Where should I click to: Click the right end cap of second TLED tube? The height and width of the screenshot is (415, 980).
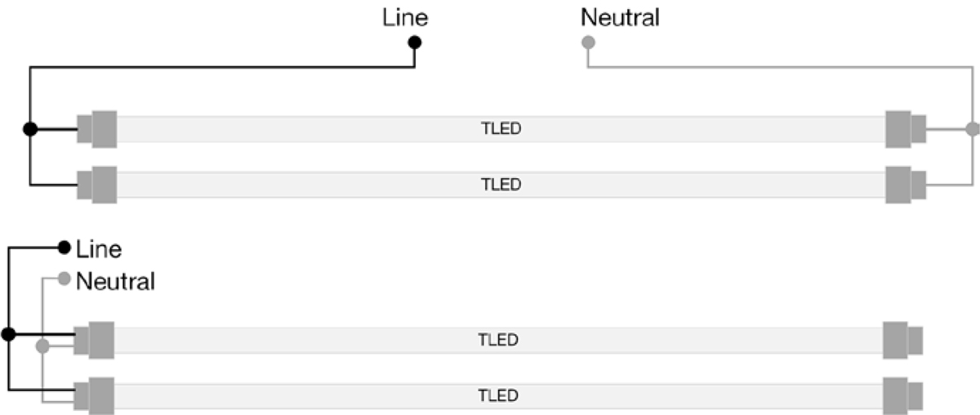click(x=906, y=184)
